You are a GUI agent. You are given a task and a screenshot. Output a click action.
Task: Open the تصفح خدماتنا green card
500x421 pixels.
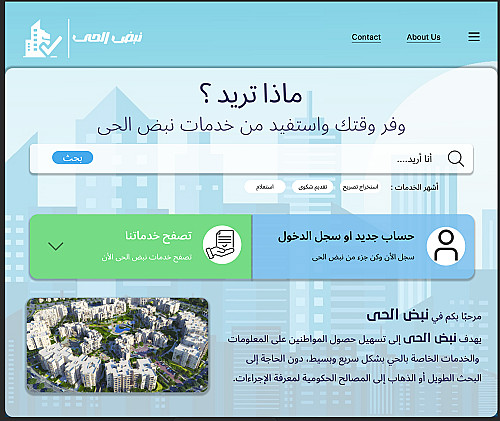(141, 247)
